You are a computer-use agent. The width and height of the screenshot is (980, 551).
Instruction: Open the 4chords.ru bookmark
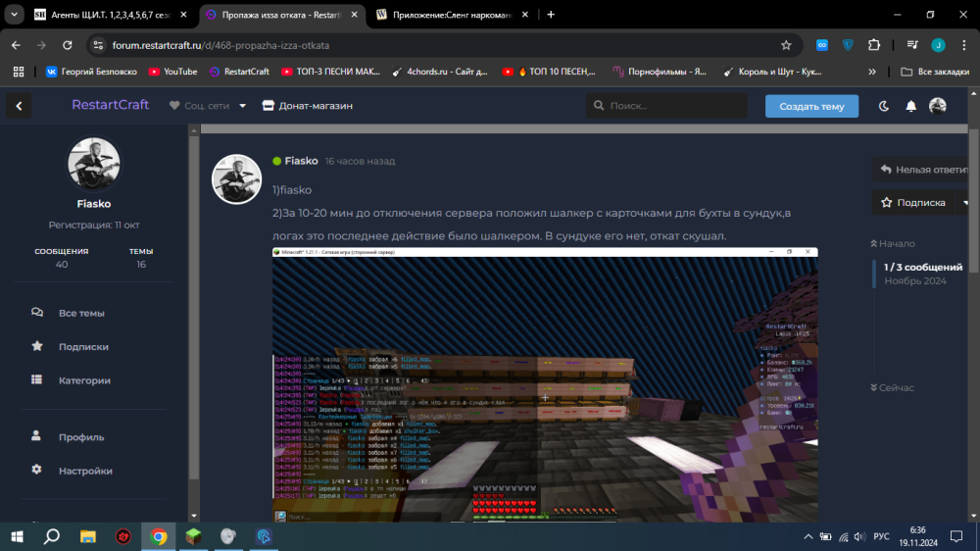440,72
